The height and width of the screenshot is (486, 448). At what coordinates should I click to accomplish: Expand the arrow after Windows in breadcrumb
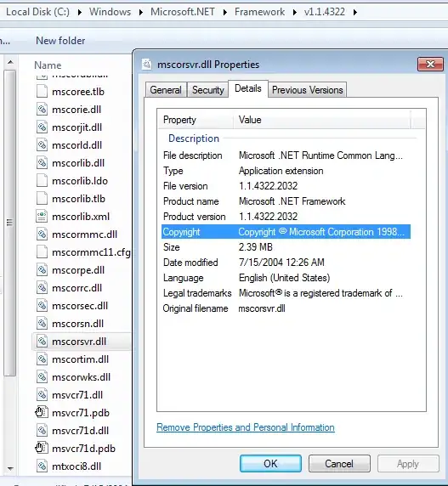[x=141, y=13]
